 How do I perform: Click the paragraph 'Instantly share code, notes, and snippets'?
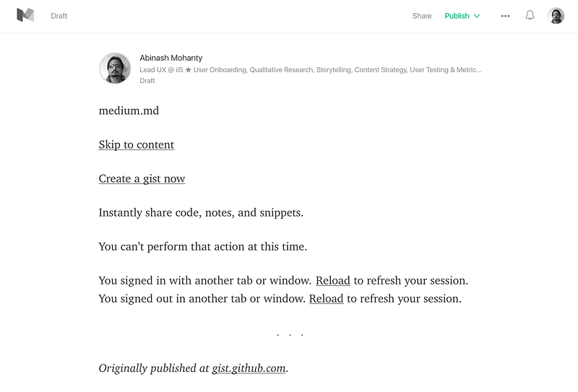[x=201, y=212]
